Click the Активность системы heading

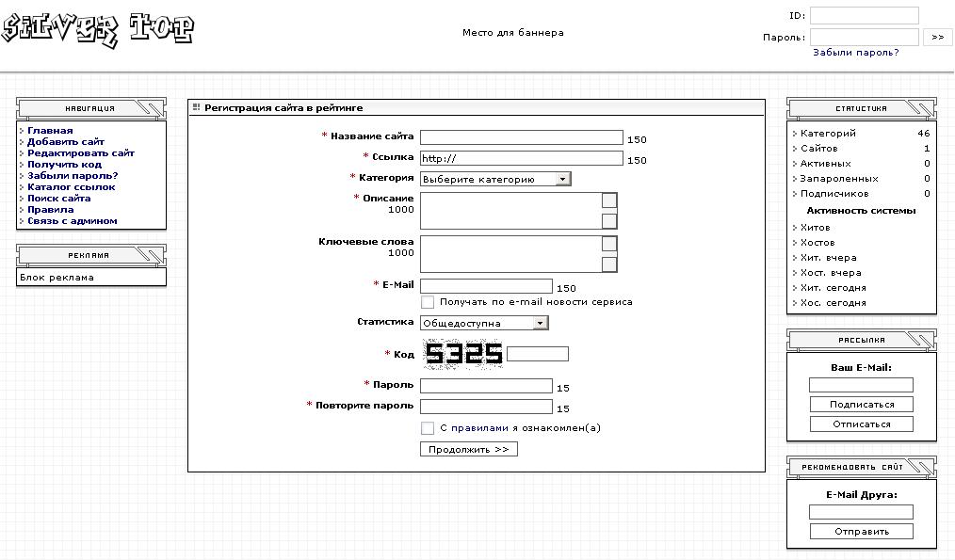[861, 211]
